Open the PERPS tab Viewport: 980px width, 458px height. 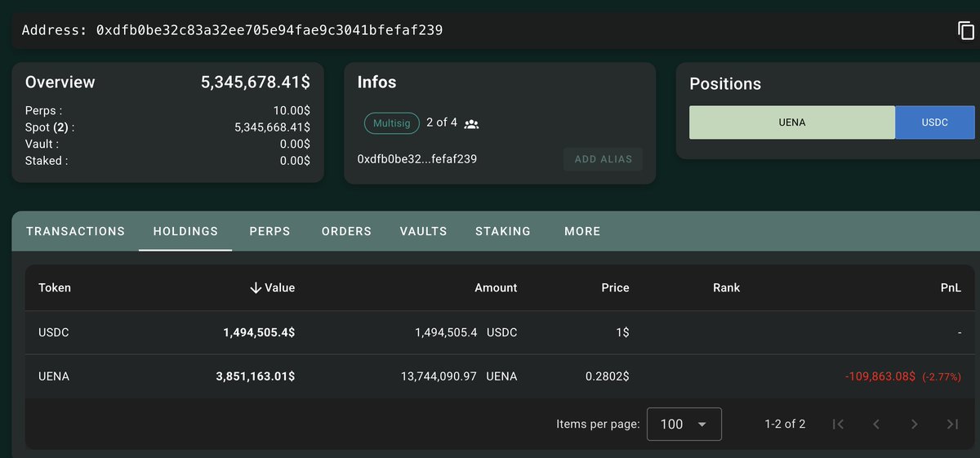pos(269,231)
